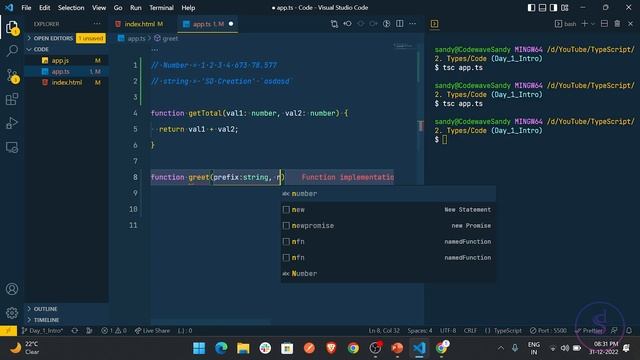Switch to index.html editor tab
Viewport: 640px width, 360px height.
[x=144, y=24]
